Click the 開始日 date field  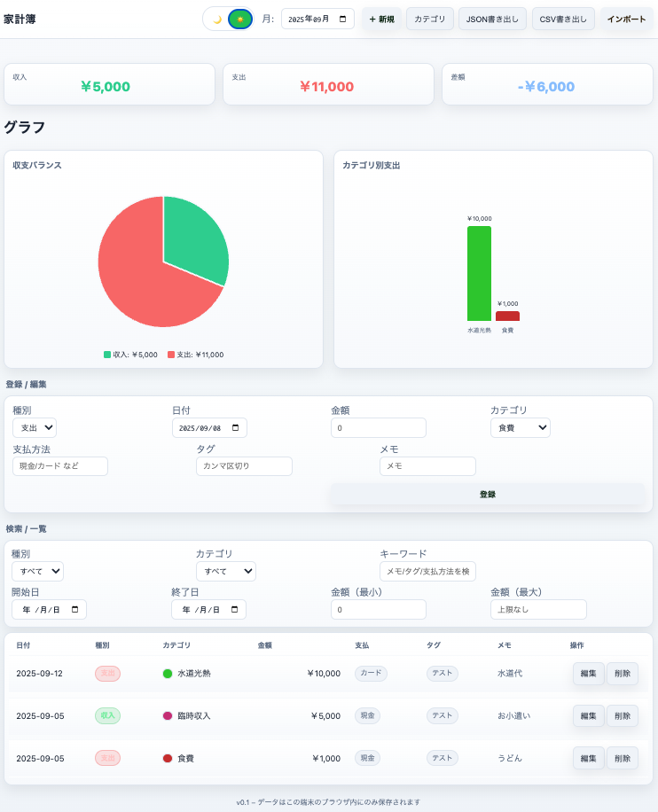click(x=50, y=610)
